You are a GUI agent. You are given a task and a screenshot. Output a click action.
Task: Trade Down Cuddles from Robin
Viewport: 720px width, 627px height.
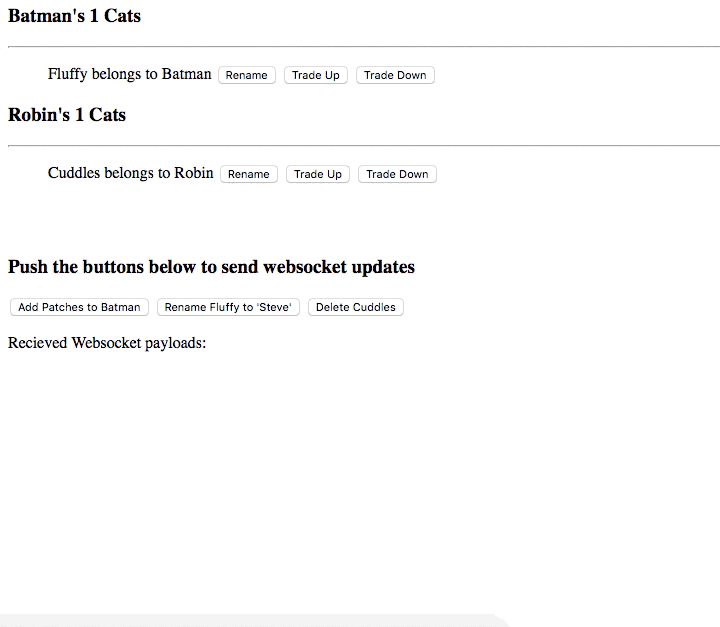click(x=397, y=174)
